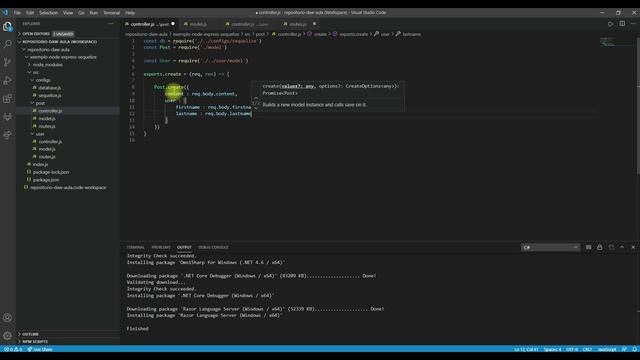Open the Accounts icon in the activity bar

pyautogui.click(x=7, y=318)
